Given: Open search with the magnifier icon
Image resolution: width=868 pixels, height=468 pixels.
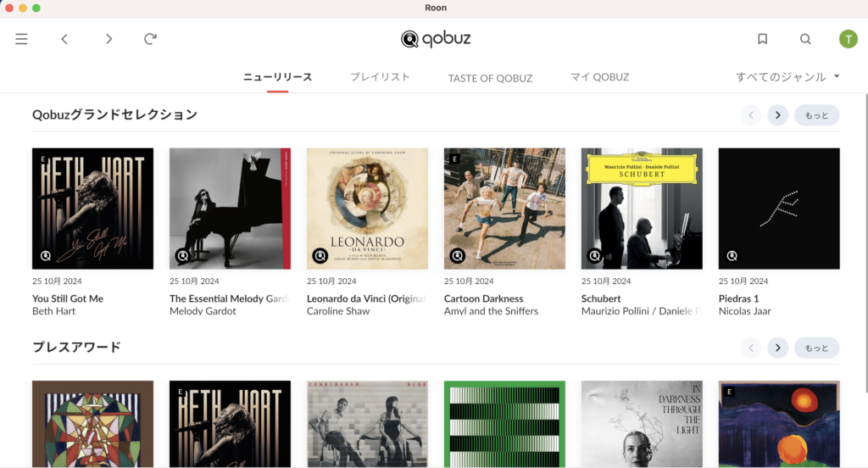Looking at the screenshot, I should click(805, 39).
